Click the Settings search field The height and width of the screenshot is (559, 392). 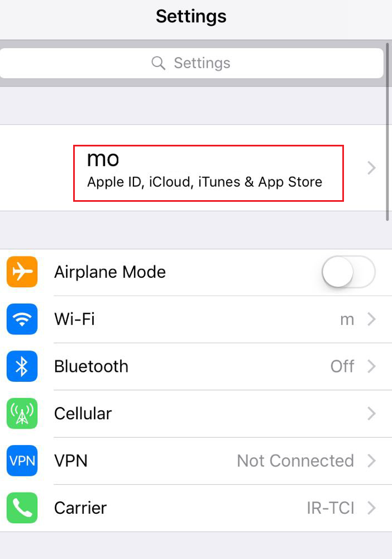(192, 63)
